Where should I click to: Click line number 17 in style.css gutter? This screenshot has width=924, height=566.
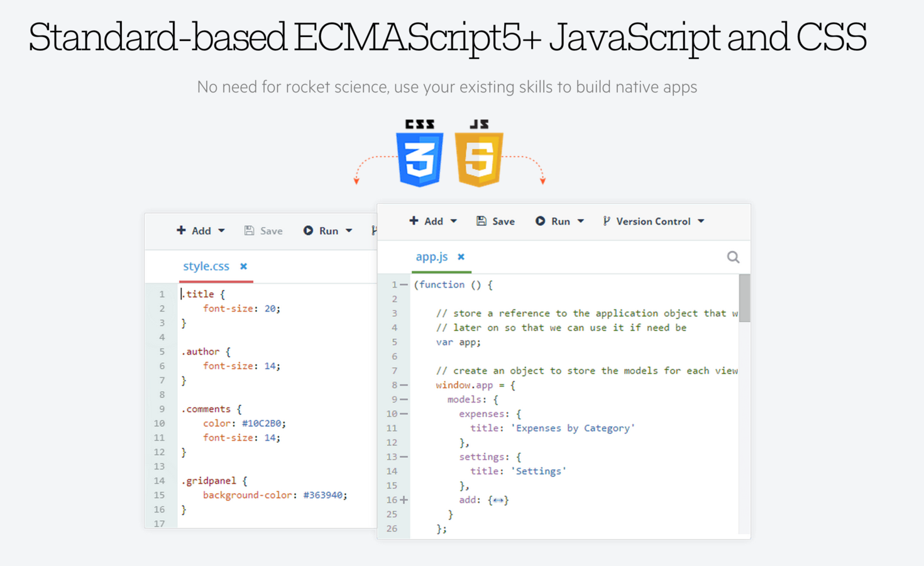tap(160, 523)
